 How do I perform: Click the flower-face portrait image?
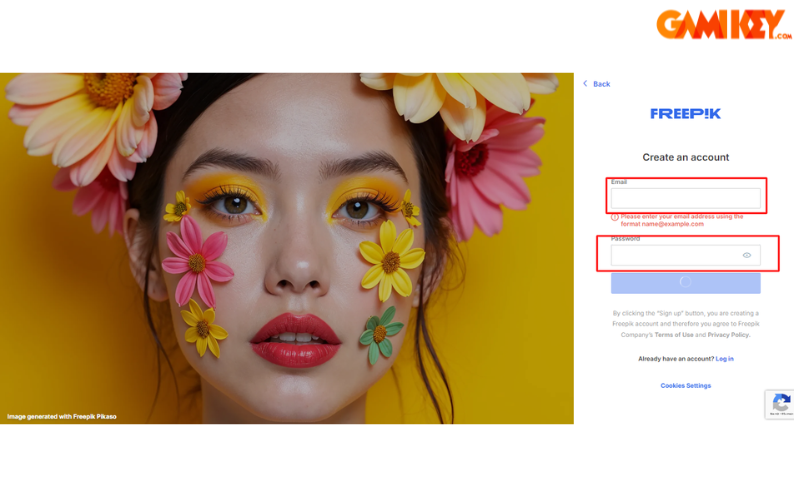tap(287, 248)
